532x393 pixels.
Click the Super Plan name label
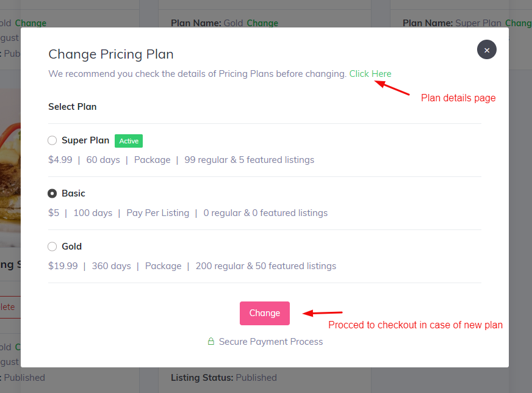tap(85, 140)
